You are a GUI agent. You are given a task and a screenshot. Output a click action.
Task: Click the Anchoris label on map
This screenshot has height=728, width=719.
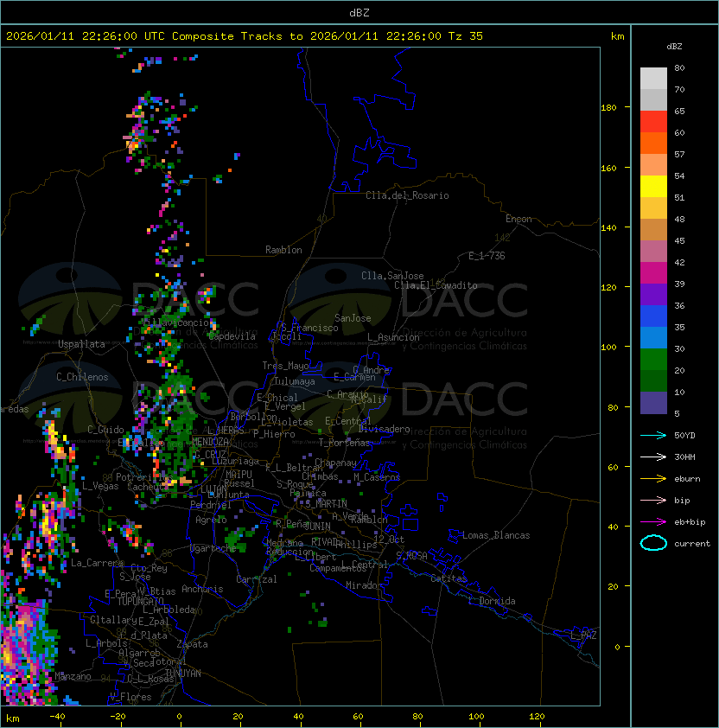coord(202,589)
